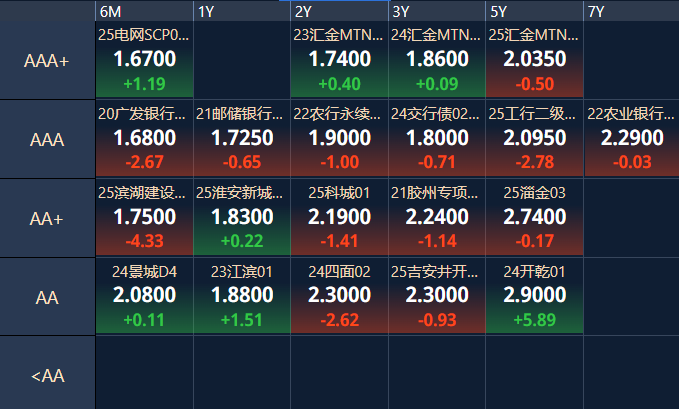Select the 2Y tenor column header
This screenshot has height=409, width=679.
tap(339, 11)
